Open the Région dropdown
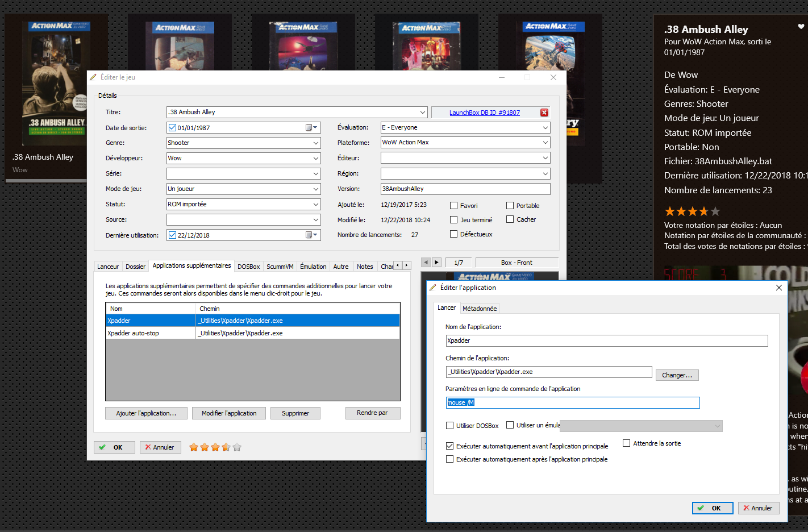The height and width of the screenshot is (532, 808). pos(545,174)
